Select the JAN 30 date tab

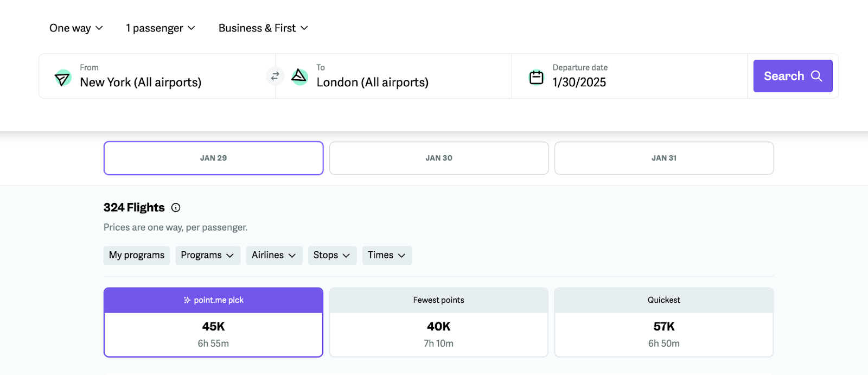tap(439, 158)
